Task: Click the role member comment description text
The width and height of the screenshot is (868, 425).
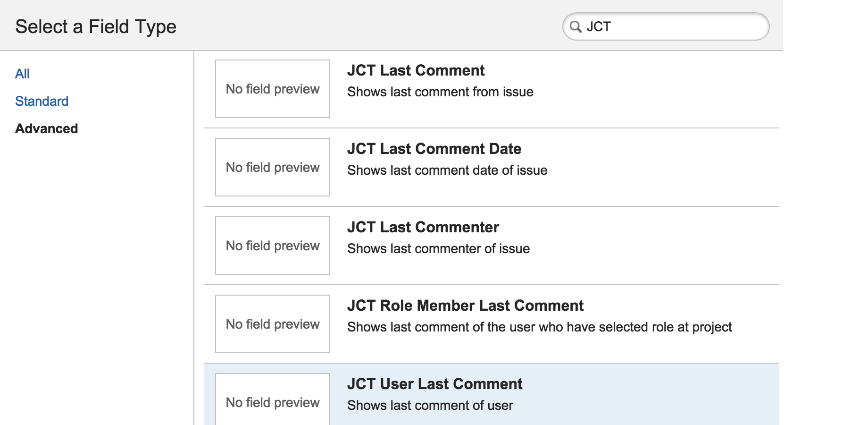Action: (x=539, y=327)
